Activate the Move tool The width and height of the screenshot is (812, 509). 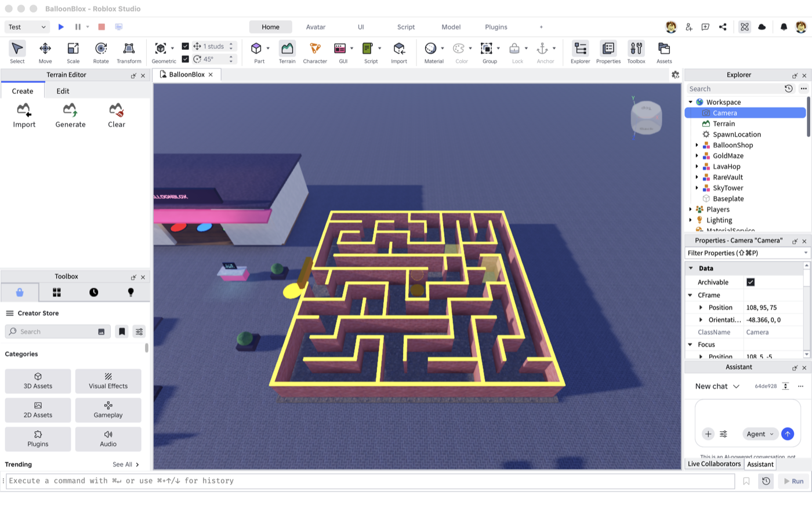45,52
